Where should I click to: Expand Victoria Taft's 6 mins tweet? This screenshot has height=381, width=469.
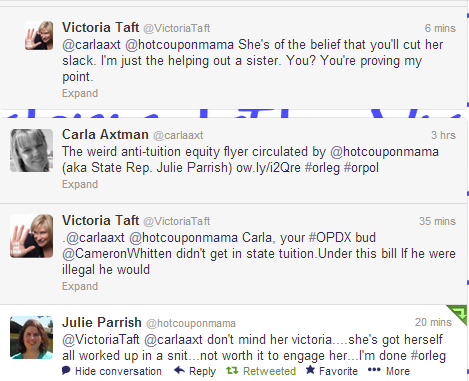(80, 93)
